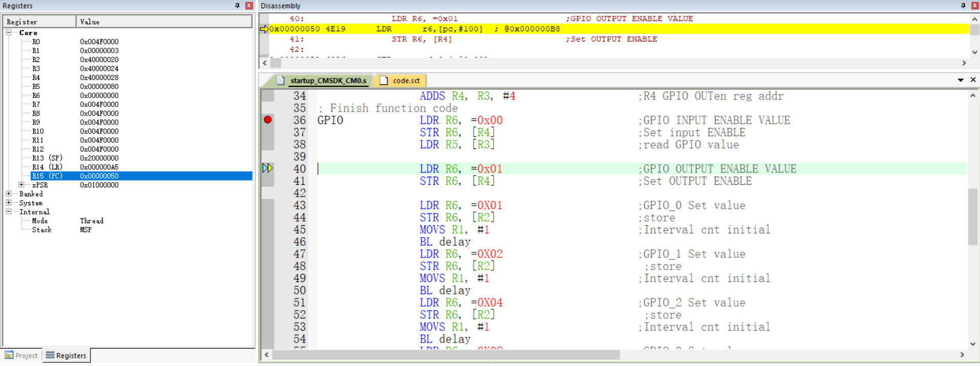Close the Disassembly window
980x366 pixels.
point(974,6)
